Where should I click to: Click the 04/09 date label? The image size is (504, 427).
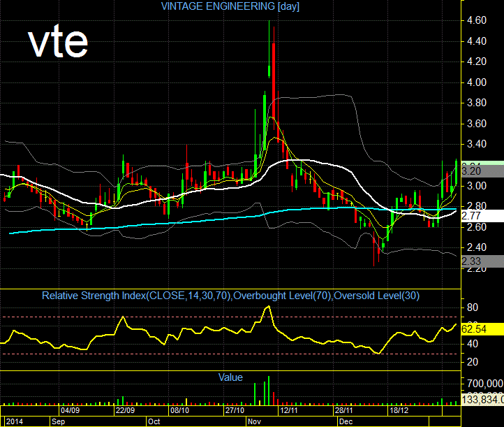coord(70,411)
